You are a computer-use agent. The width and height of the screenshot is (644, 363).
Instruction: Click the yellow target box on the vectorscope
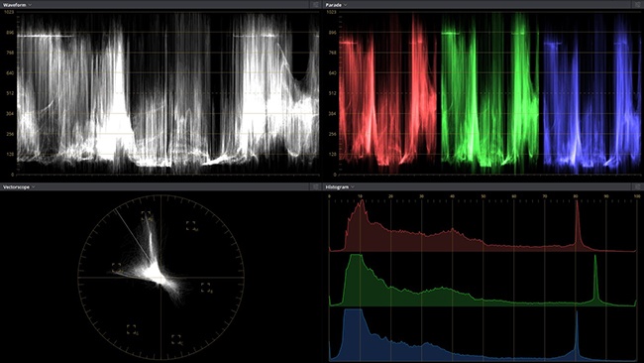[117, 268]
